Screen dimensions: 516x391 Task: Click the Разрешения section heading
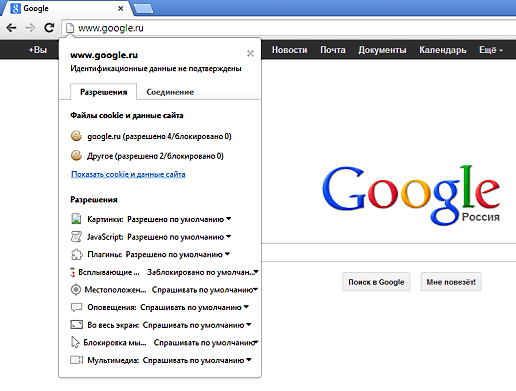[94, 200]
